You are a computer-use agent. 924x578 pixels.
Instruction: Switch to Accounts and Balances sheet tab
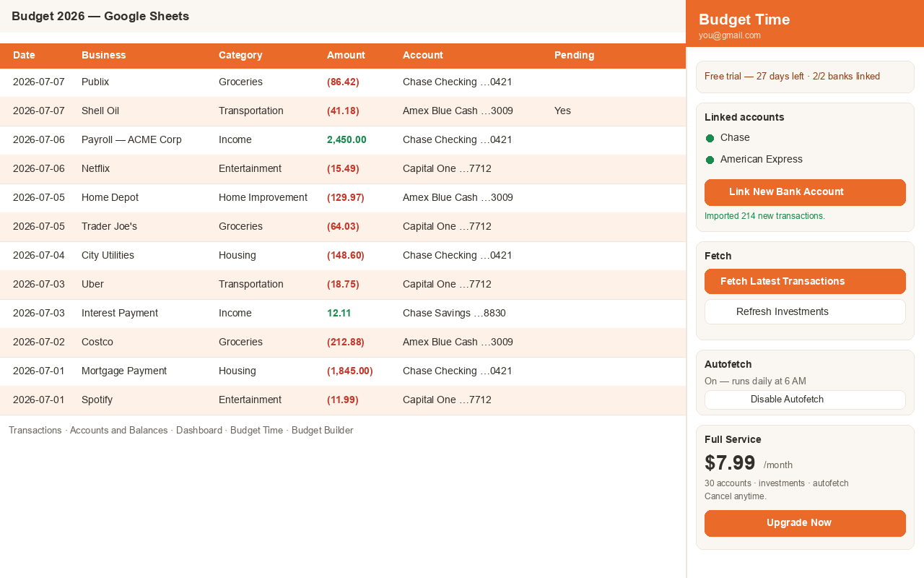click(x=118, y=431)
